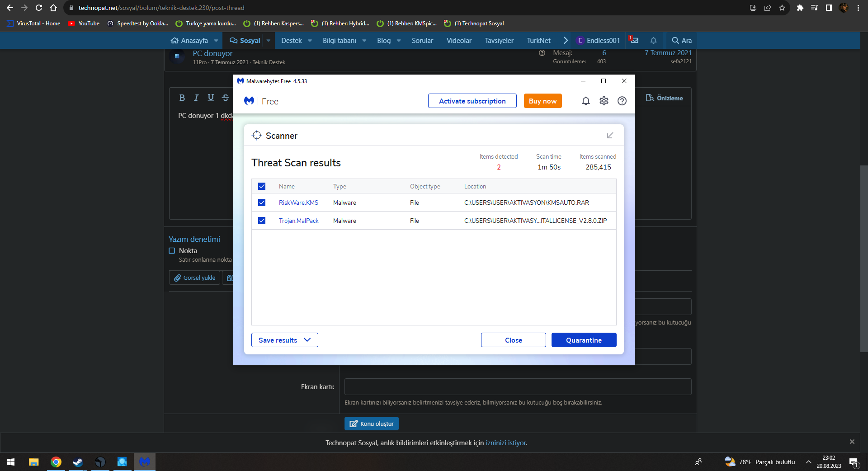Open VirusTotal - Home bookmark
Screen dimensions: 868x471
[33, 24]
